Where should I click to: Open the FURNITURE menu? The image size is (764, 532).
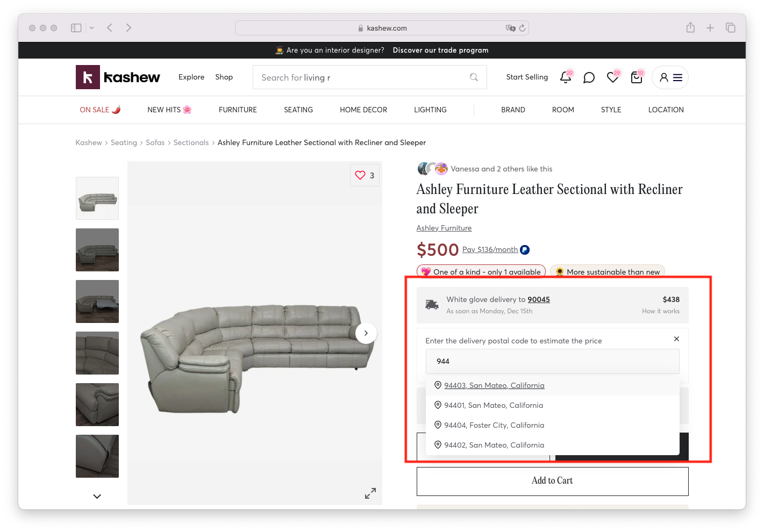238,110
